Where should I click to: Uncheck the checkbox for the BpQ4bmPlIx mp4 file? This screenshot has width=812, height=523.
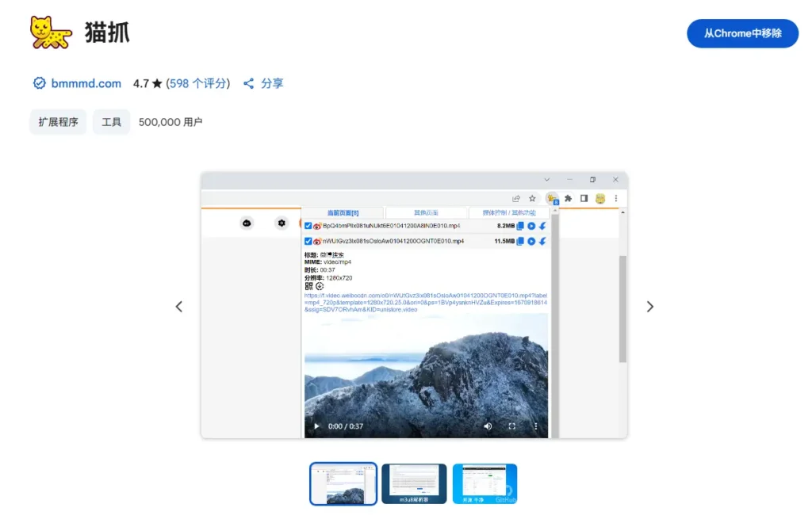[x=308, y=226]
